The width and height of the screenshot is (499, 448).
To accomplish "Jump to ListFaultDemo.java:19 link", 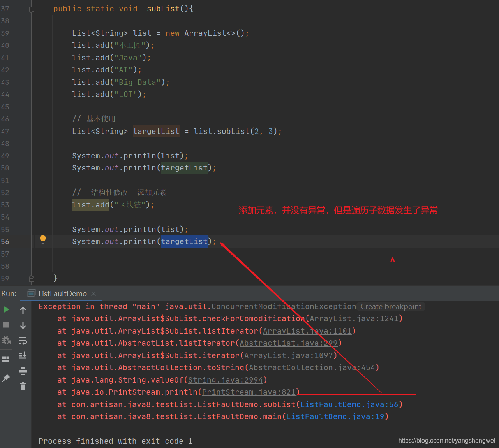I will (x=335, y=416).
